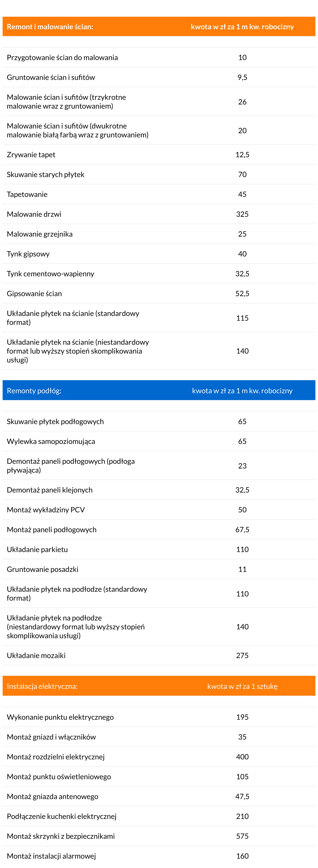Select the 'Malowanie drzwi' price 325

[242, 214]
